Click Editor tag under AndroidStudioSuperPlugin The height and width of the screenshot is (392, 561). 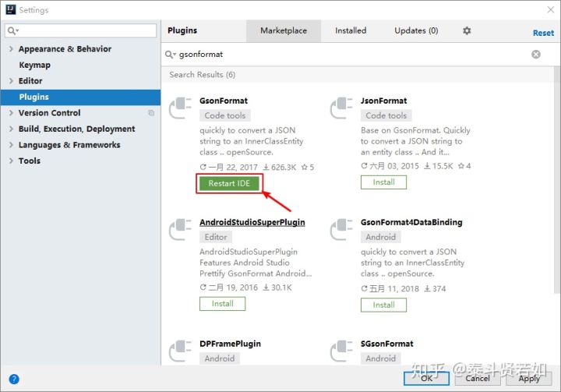pyautogui.click(x=216, y=237)
